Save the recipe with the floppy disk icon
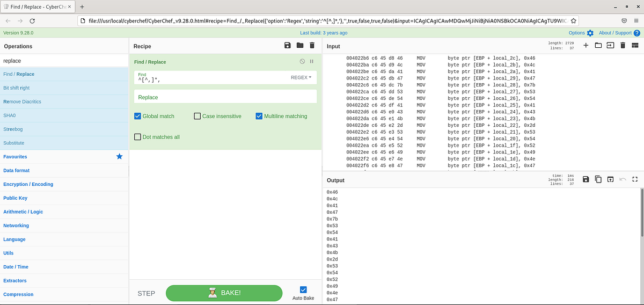 [x=288, y=46]
